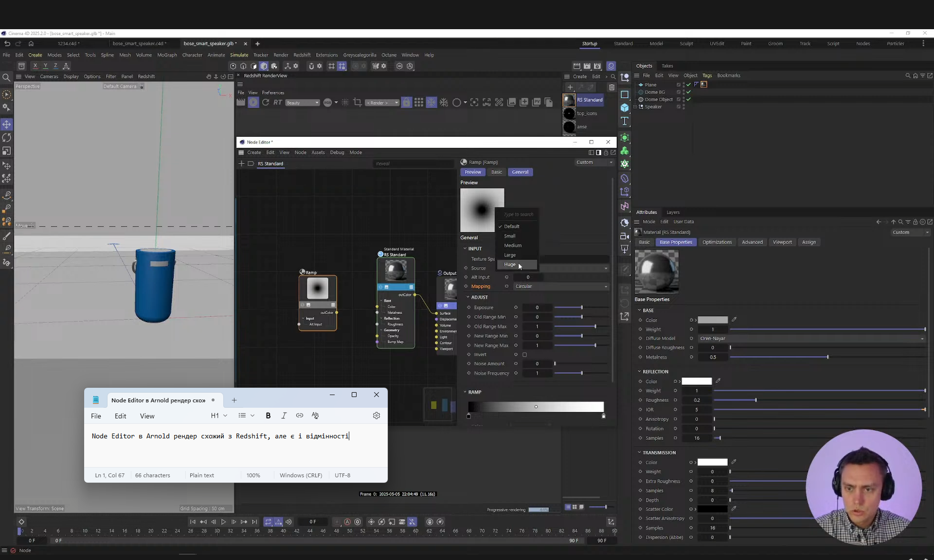
Task: Click the Play Forward button on timeline
Action: pos(223,522)
